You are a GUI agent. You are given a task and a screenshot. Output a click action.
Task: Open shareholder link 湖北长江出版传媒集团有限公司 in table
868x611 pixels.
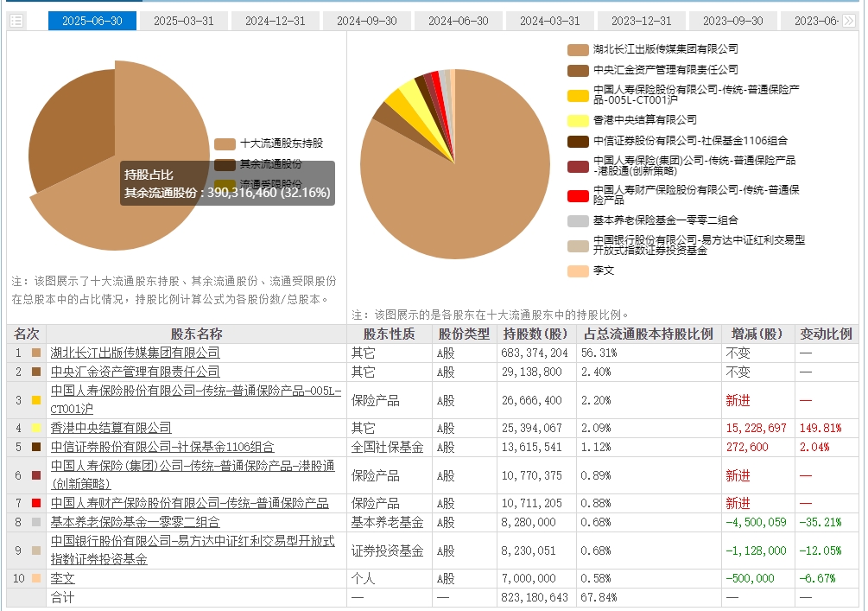pyautogui.click(x=135, y=353)
